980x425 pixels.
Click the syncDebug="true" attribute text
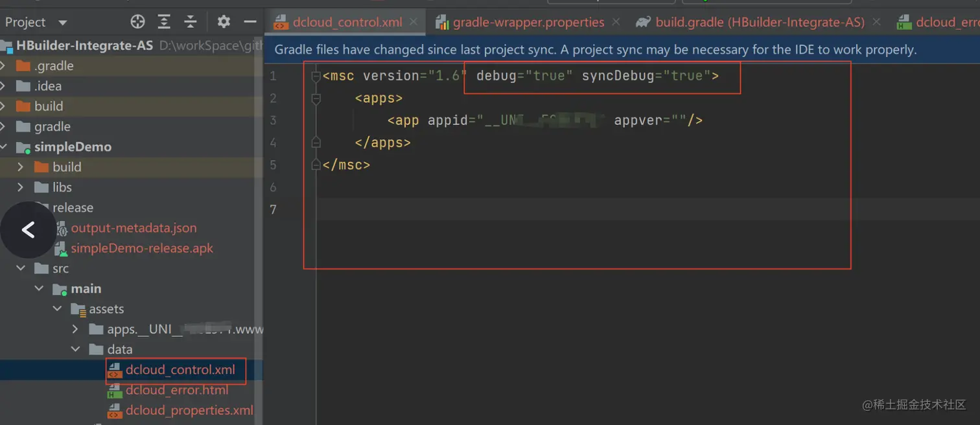click(646, 76)
